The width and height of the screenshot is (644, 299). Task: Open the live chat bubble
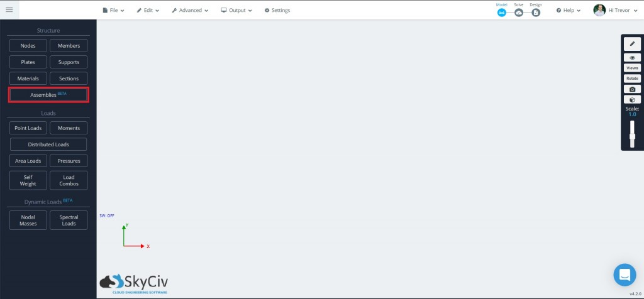coord(625,275)
